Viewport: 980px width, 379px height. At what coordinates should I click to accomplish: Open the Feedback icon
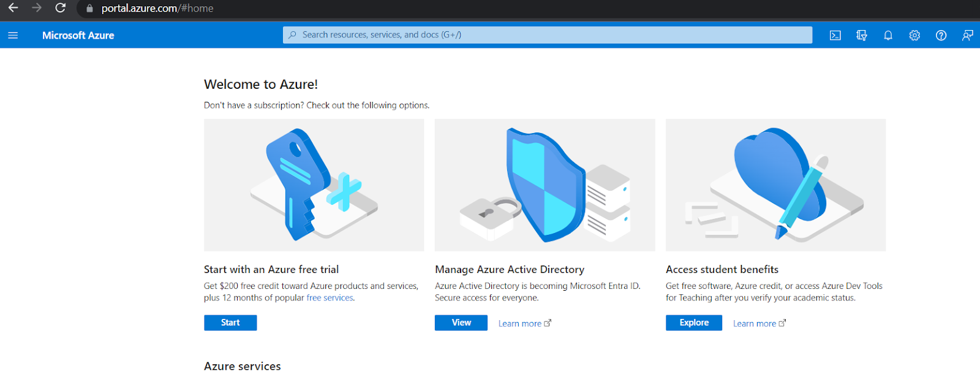click(968, 36)
